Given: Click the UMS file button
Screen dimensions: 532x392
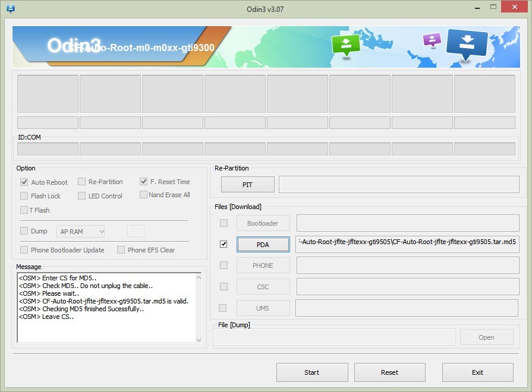Looking at the screenshot, I should pyautogui.click(x=263, y=308).
